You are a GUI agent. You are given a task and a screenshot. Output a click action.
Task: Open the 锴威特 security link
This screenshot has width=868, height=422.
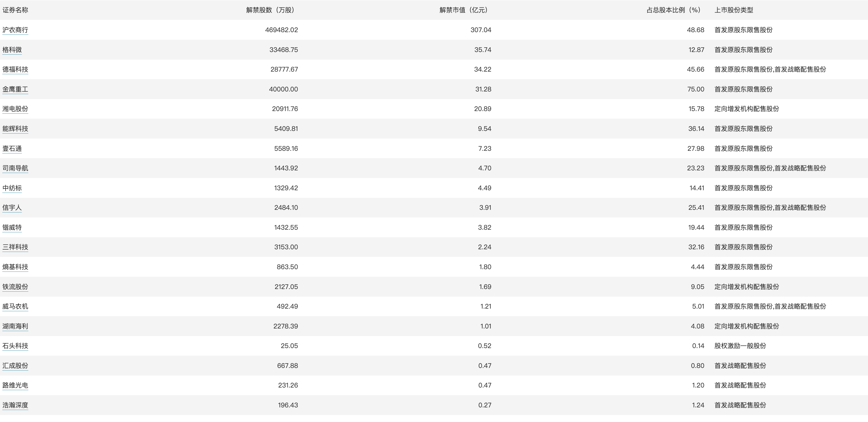(x=12, y=228)
